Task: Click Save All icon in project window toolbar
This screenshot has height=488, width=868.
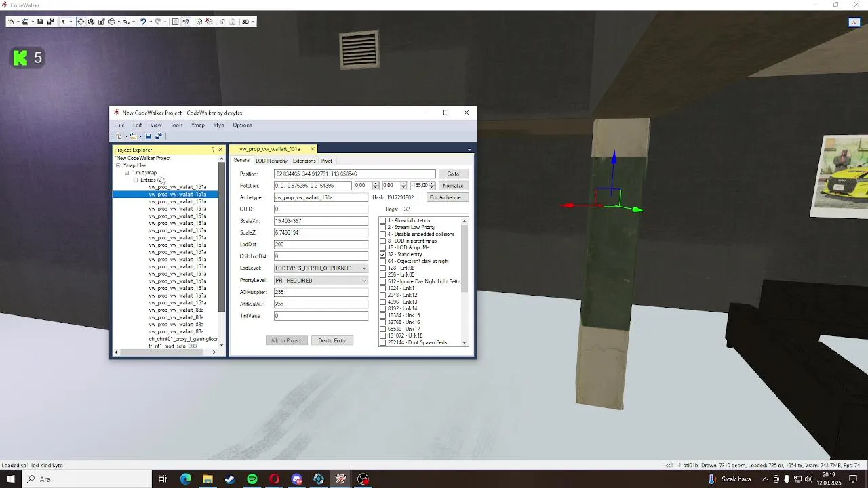Action: click(159, 136)
